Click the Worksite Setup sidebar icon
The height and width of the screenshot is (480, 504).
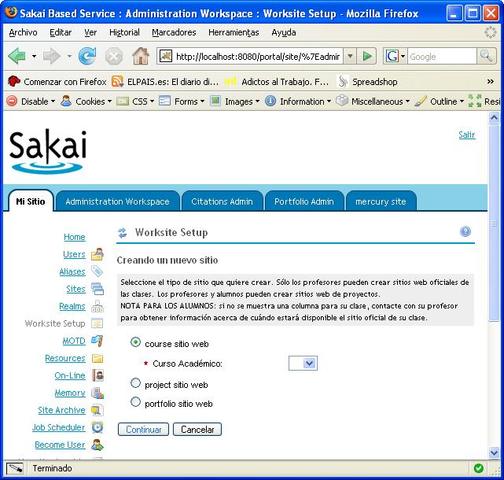coord(97,323)
